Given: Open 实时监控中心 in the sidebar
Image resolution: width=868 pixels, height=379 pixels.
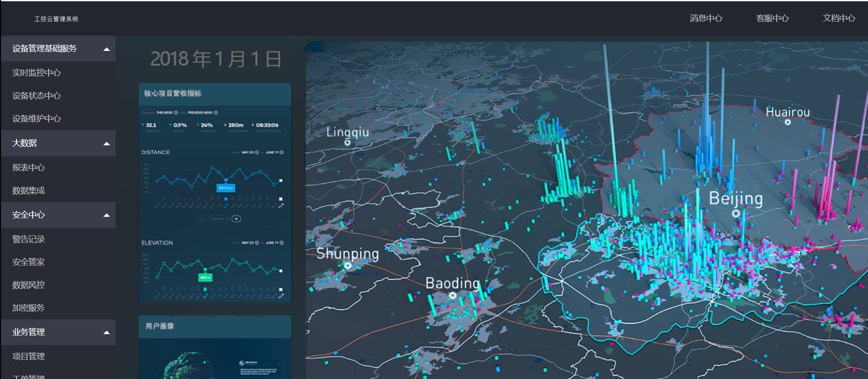Looking at the screenshot, I should click(x=36, y=72).
